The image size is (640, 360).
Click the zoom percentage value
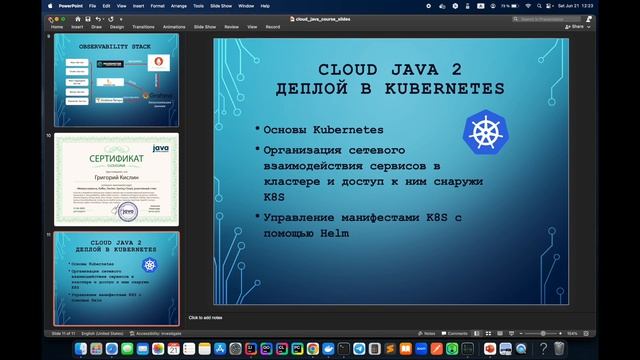tap(572, 333)
